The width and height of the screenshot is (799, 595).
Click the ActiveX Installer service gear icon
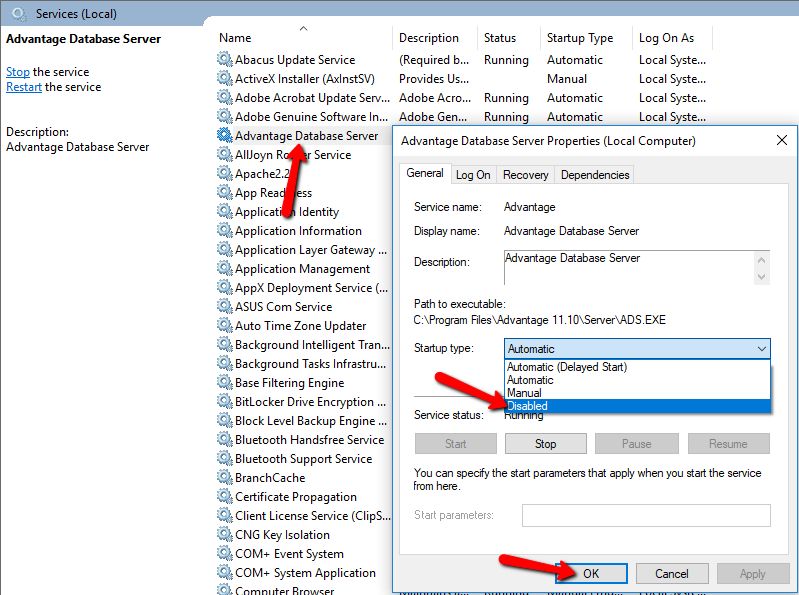pos(224,78)
